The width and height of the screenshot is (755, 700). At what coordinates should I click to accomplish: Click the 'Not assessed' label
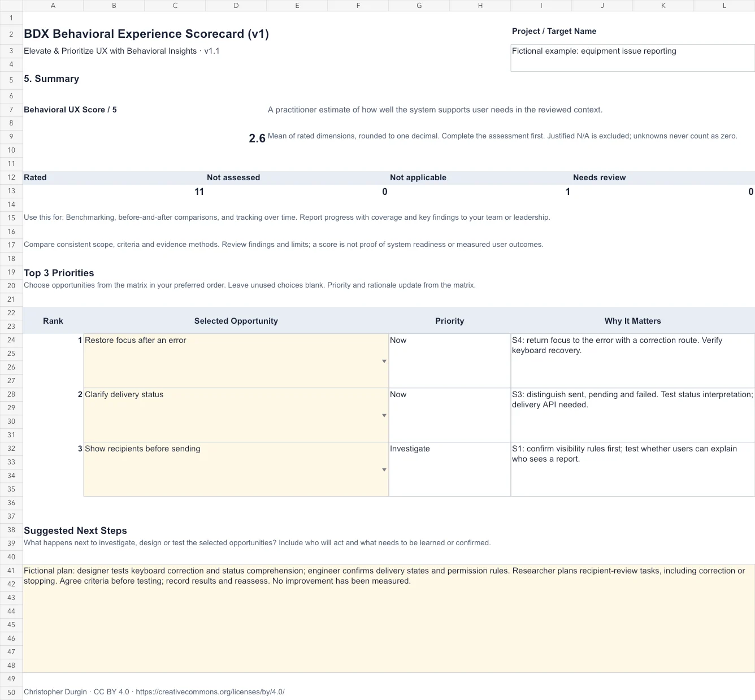tap(233, 177)
